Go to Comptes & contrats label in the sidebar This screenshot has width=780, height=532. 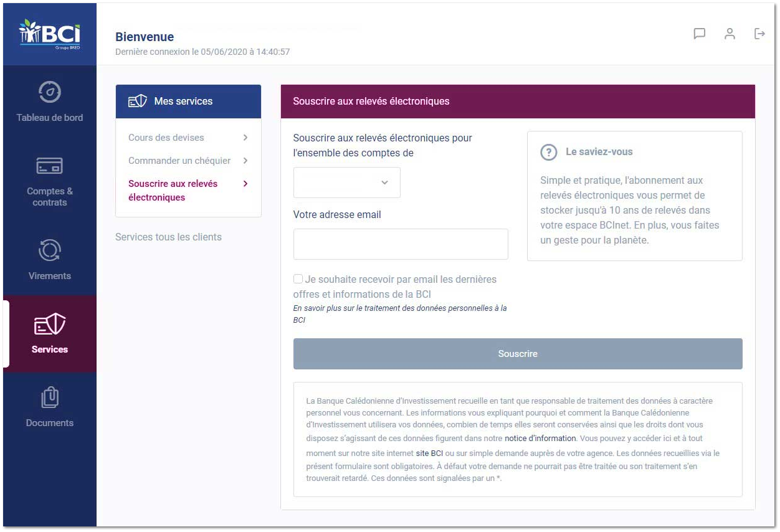(x=50, y=197)
